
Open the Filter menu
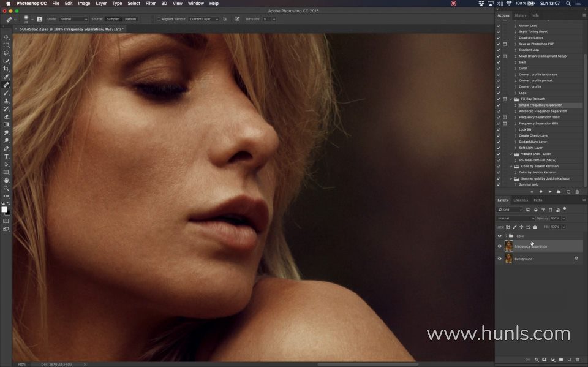(x=151, y=4)
